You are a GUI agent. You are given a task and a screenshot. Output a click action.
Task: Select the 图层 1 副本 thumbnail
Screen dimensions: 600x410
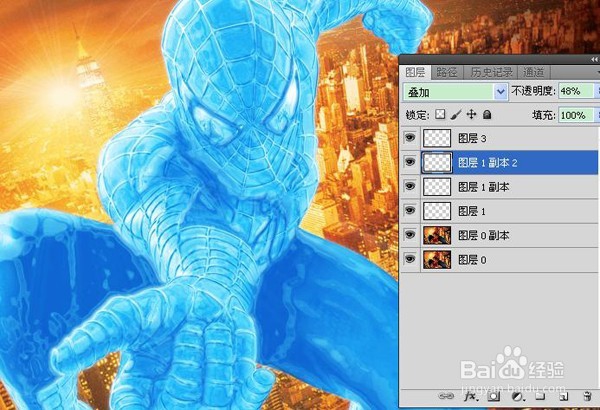click(437, 187)
